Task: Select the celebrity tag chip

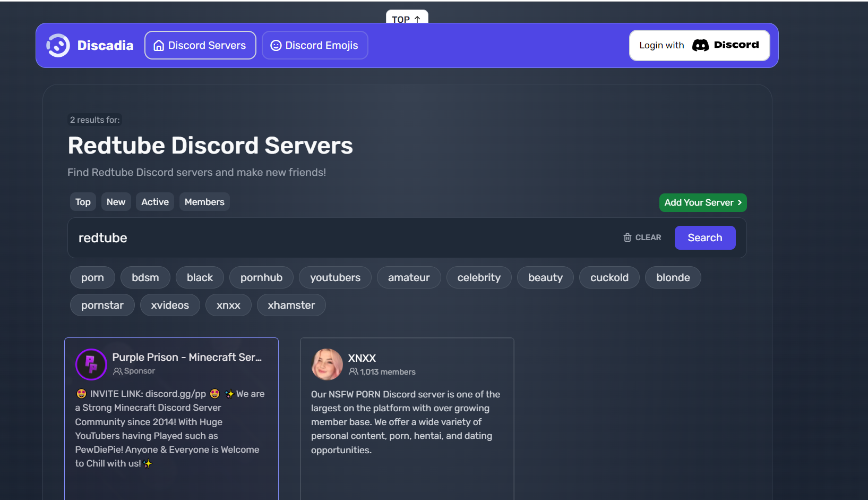Action: [x=479, y=277]
